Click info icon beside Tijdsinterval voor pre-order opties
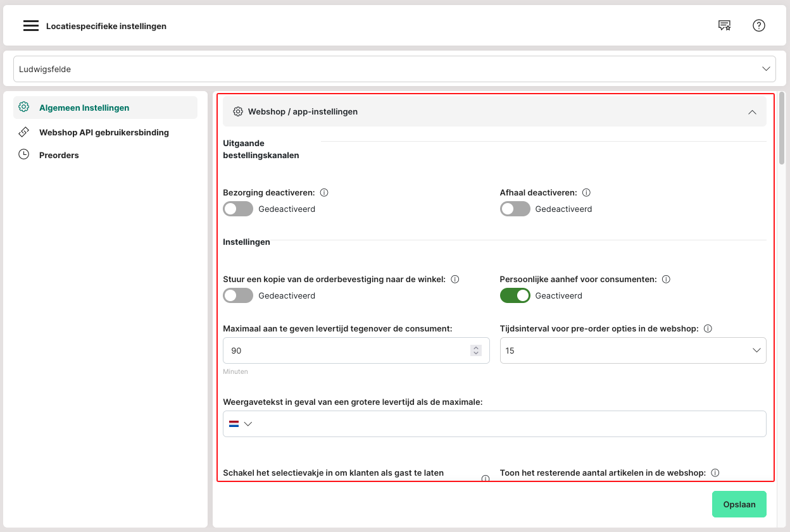Viewport: 790px width, 532px height. point(708,328)
